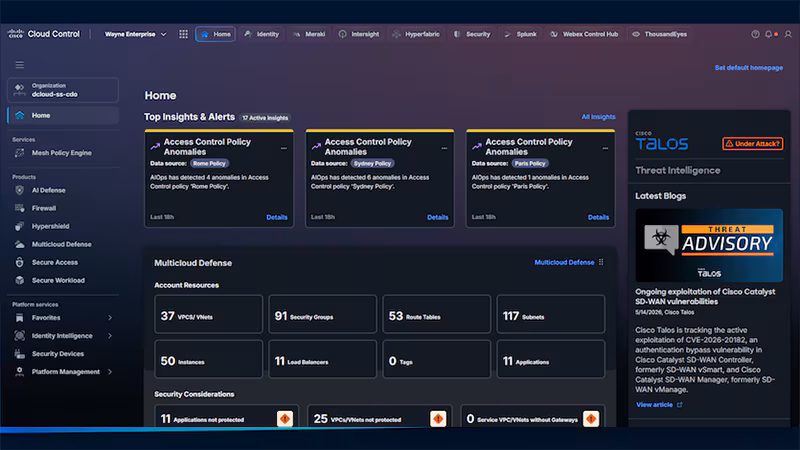Open Details on Paris Policy card

[598, 217]
